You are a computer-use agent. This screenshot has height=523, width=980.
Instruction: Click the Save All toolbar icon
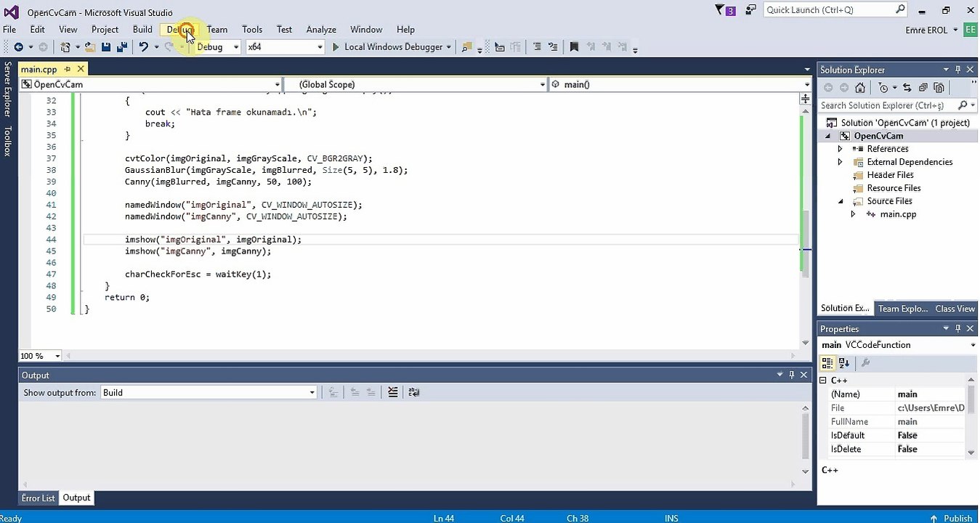click(121, 47)
